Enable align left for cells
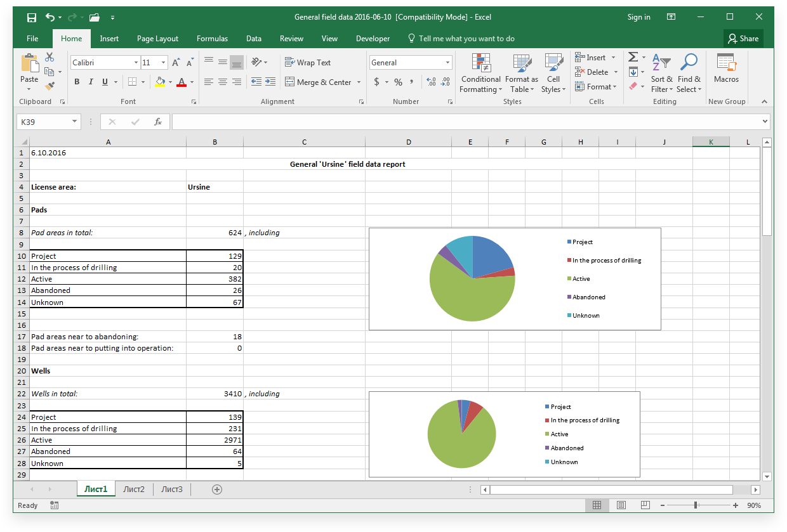This screenshot has height=532, width=787. point(209,82)
